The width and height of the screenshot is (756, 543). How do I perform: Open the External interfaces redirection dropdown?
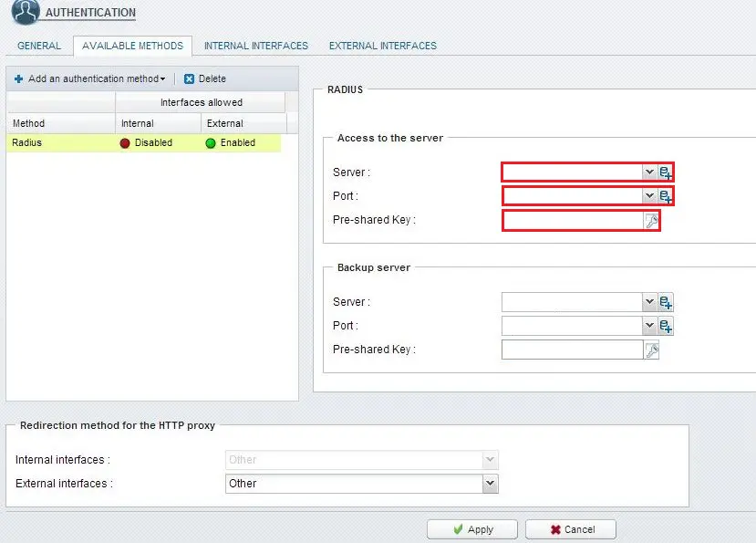tap(490, 484)
